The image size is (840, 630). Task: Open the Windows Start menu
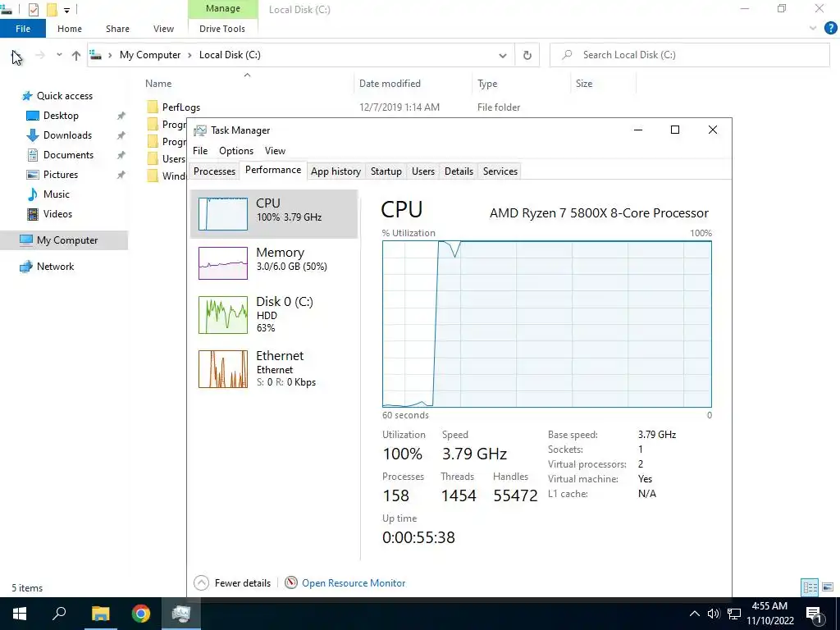click(x=20, y=614)
